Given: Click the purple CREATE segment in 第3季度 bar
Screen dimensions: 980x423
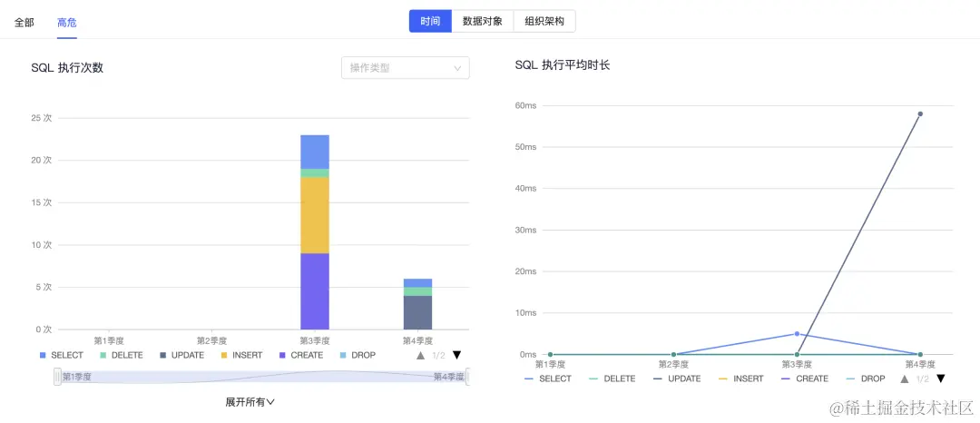Looking at the screenshot, I should 315,291.
